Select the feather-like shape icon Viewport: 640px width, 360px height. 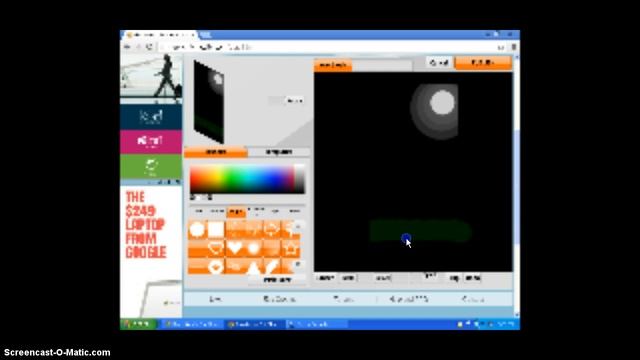272,267
